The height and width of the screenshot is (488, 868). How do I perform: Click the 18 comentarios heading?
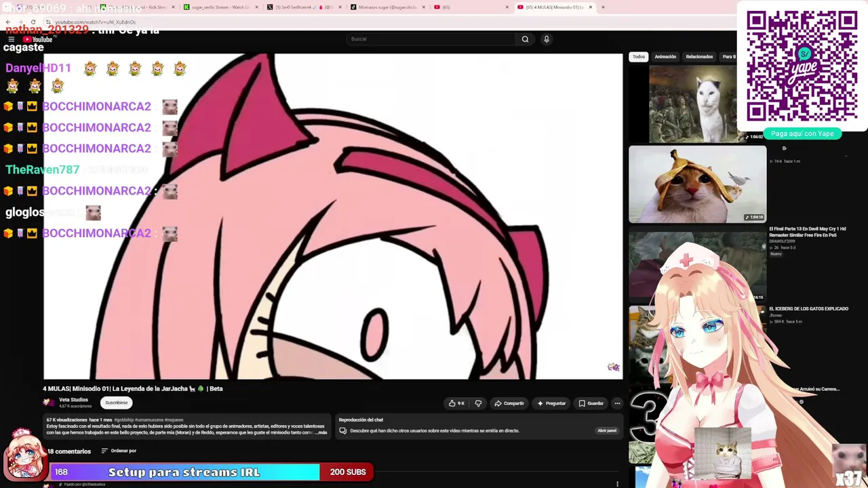(69, 451)
